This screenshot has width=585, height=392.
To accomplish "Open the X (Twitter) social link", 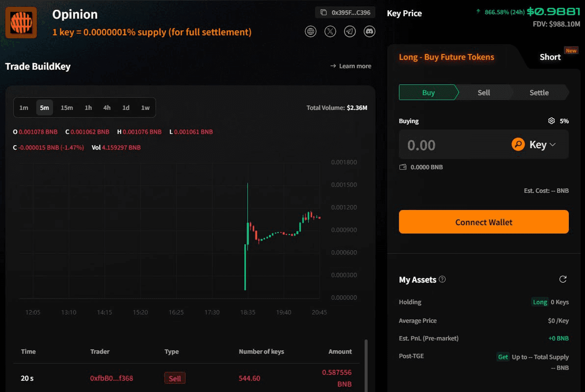I will tap(330, 31).
